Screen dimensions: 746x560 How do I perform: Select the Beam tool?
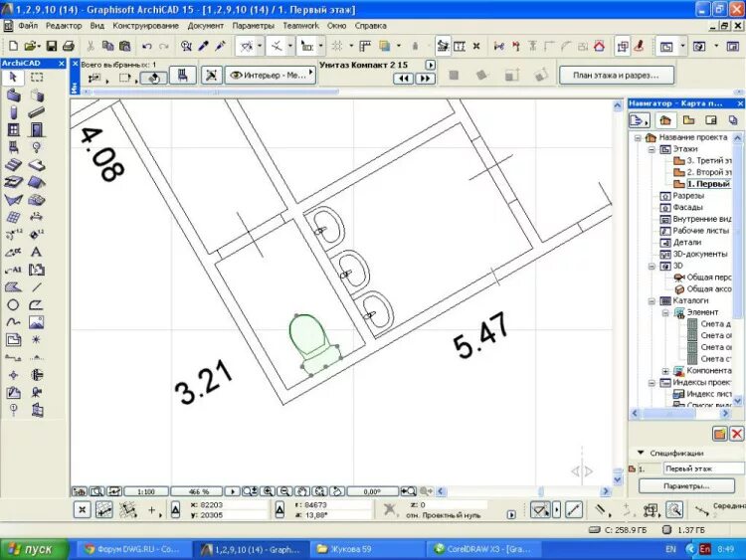point(37,112)
